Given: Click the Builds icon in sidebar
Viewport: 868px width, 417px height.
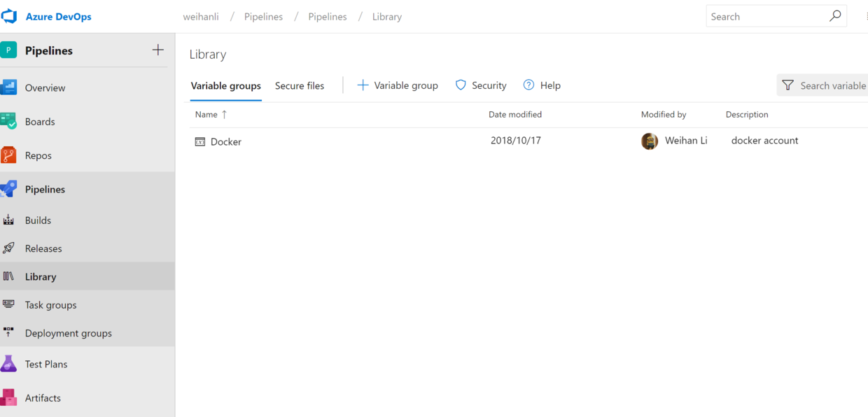Looking at the screenshot, I should (x=8, y=220).
